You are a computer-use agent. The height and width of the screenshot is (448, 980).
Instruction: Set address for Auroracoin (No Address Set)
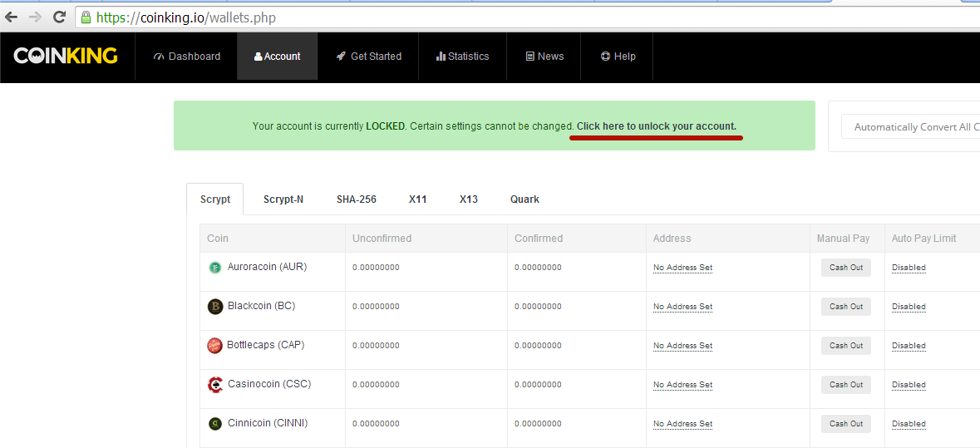point(682,268)
